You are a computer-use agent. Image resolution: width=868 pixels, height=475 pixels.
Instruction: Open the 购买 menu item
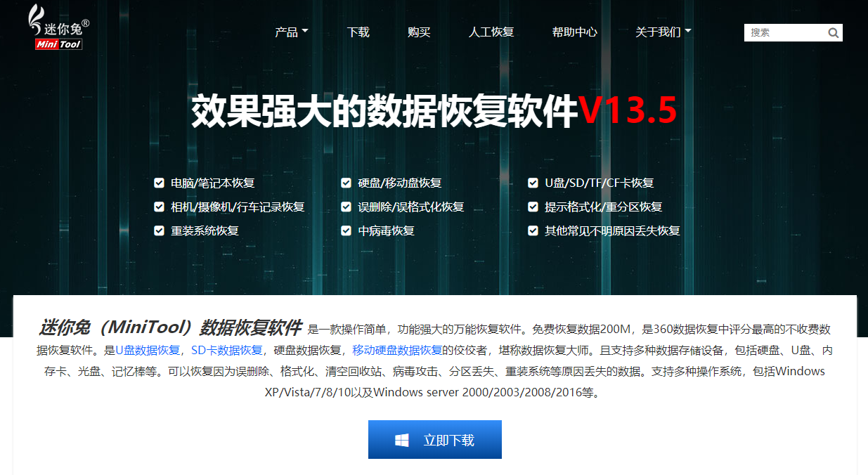point(419,32)
